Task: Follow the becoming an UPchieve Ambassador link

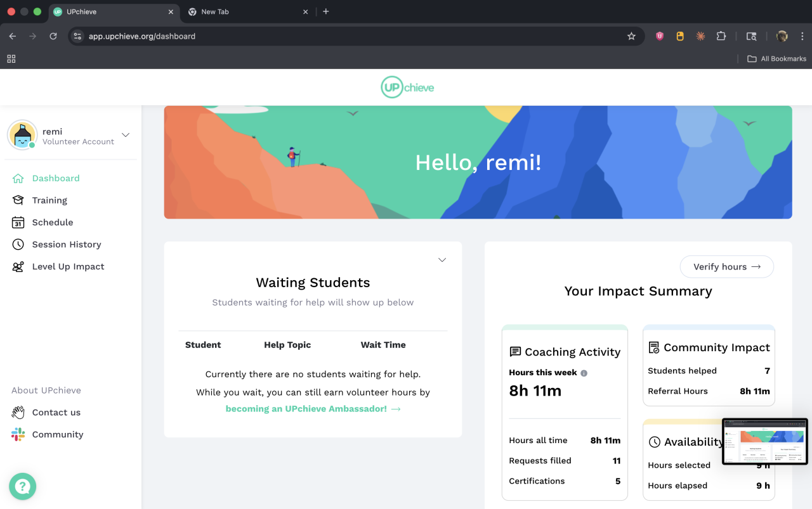Action: 313,409
